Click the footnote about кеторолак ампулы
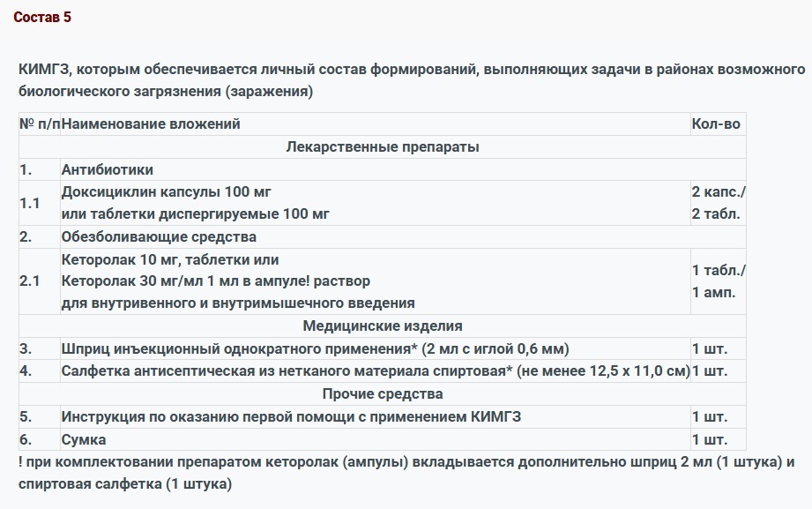This screenshot has width=812, height=509. (x=406, y=462)
